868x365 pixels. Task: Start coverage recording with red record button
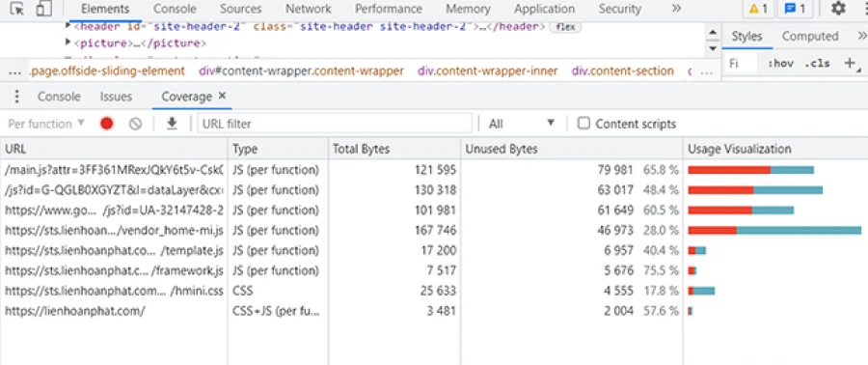pyautogui.click(x=107, y=124)
